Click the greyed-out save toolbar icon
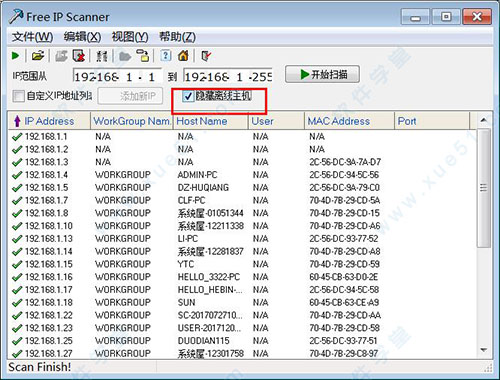The height and width of the screenshot is (380, 500). pos(61,56)
